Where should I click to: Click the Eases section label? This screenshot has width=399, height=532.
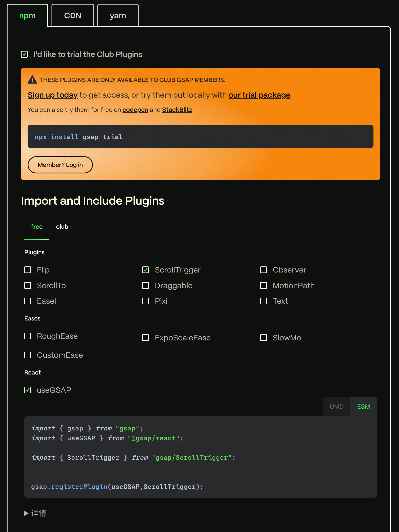pos(32,318)
